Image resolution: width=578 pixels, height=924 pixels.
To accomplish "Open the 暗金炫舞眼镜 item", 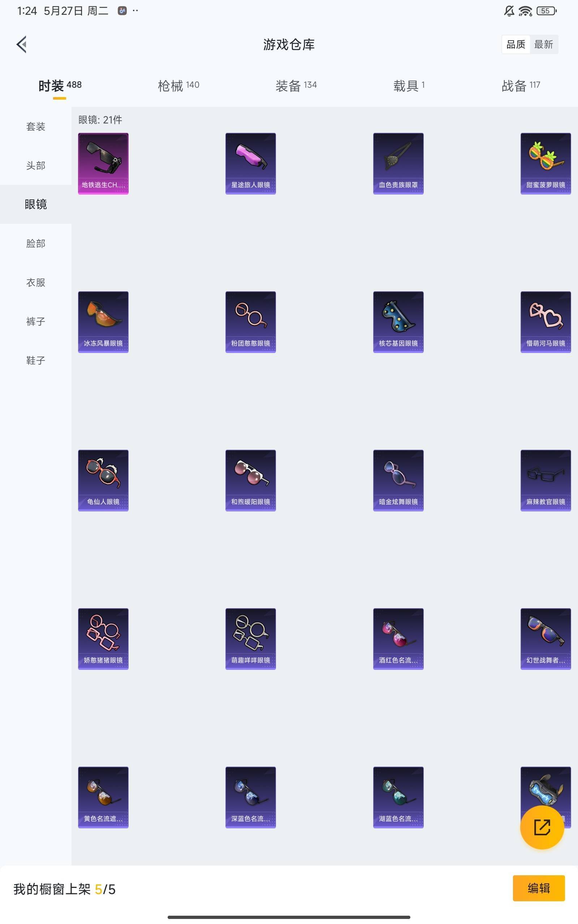I will (x=398, y=480).
